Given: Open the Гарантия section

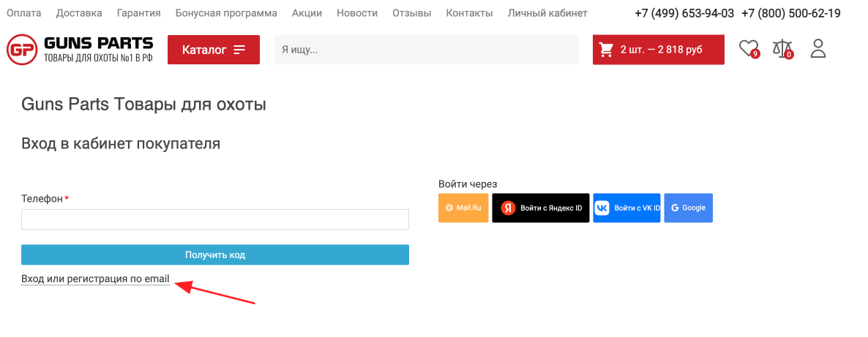Looking at the screenshot, I should [x=138, y=13].
